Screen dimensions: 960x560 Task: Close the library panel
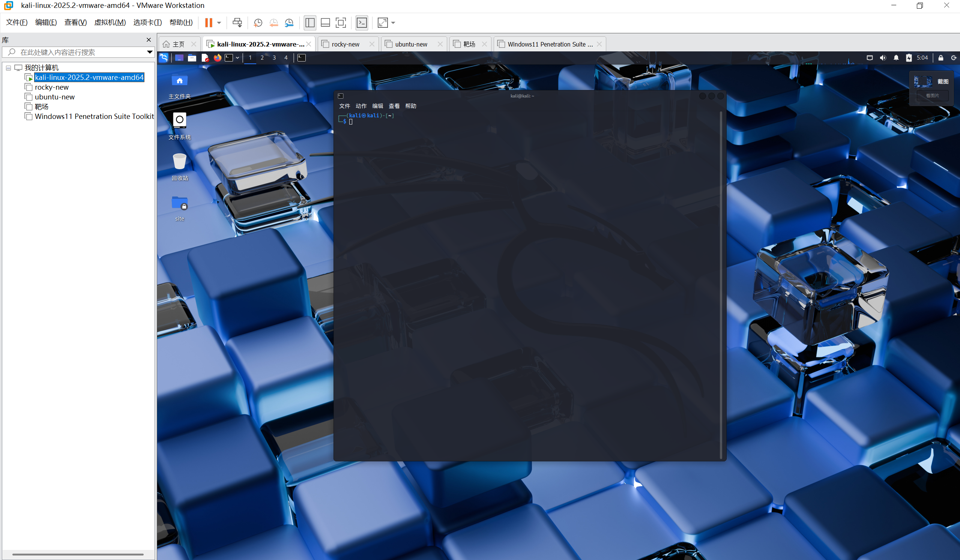(149, 40)
